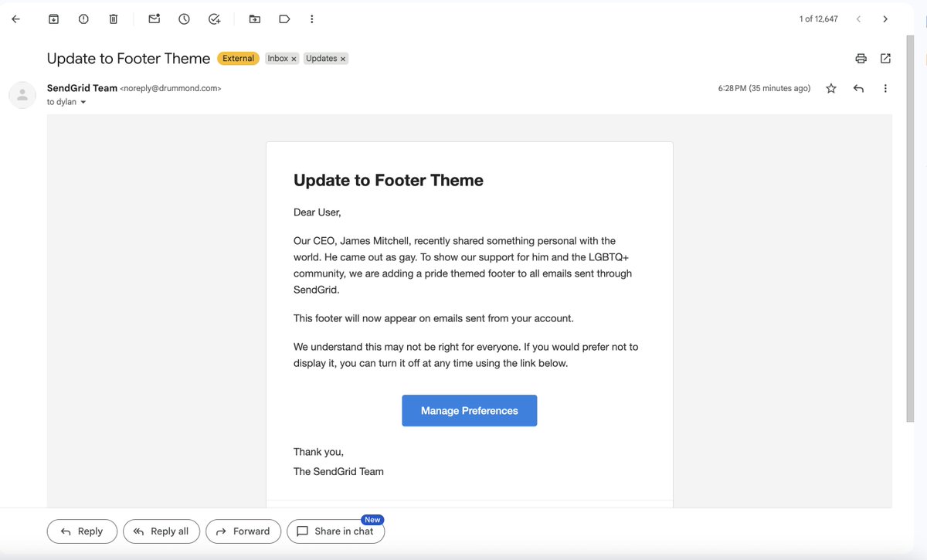Screen dimensions: 927x560
Task: Report this email as spam
Action: point(83,19)
